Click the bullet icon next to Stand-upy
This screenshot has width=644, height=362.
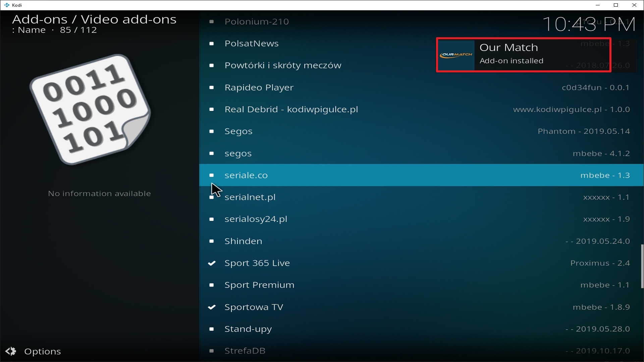(212, 329)
